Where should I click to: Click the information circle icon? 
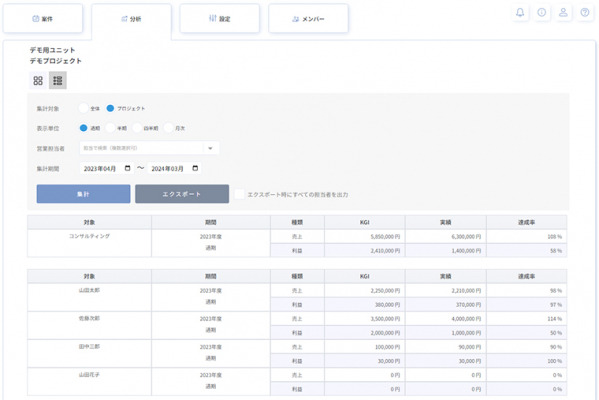(x=541, y=13)
